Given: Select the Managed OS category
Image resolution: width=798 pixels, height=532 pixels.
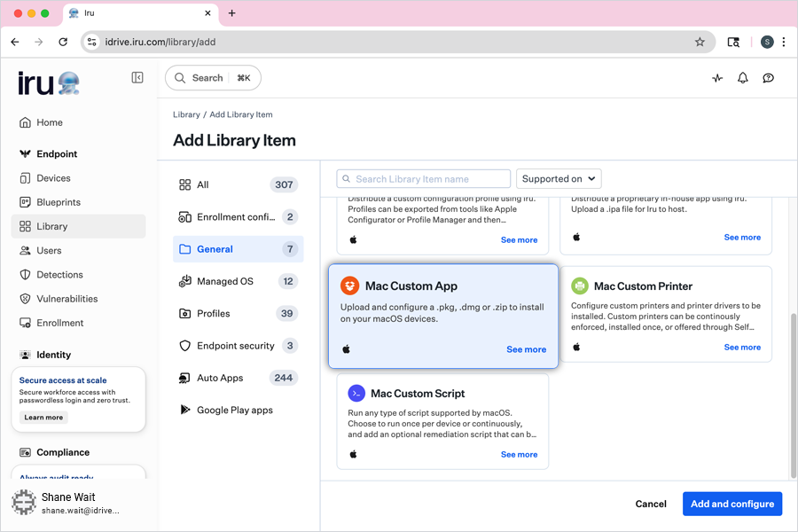Looking at the screenshot, I should pyautogui.click(x=225, y=281).
